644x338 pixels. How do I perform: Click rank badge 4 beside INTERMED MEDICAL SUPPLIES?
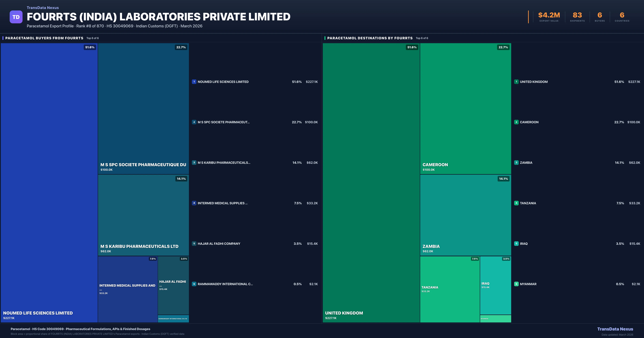194,203
